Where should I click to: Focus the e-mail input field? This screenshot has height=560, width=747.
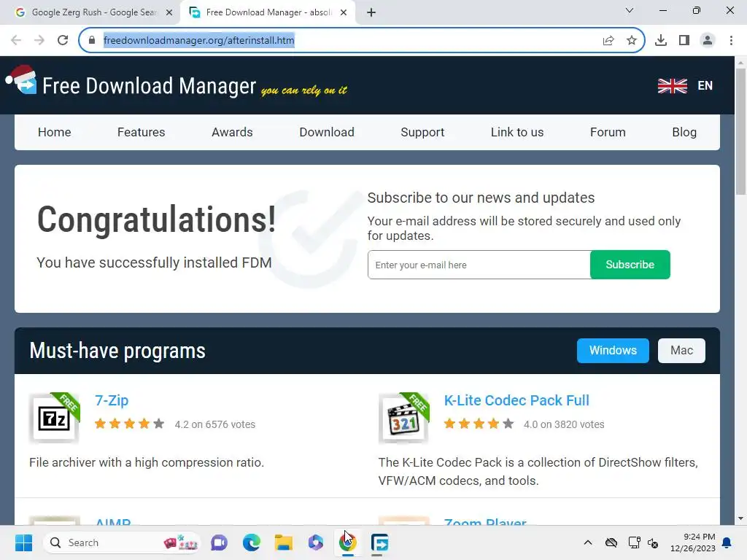(479, 265)
